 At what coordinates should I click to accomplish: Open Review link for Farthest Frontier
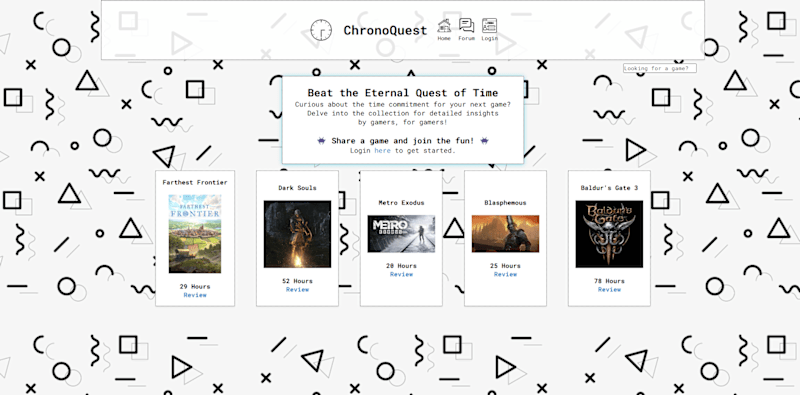195,295
